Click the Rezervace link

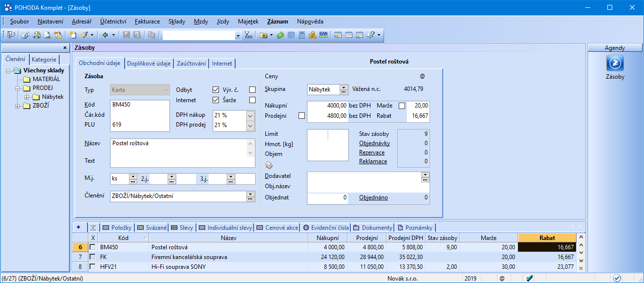click(372, 152)
